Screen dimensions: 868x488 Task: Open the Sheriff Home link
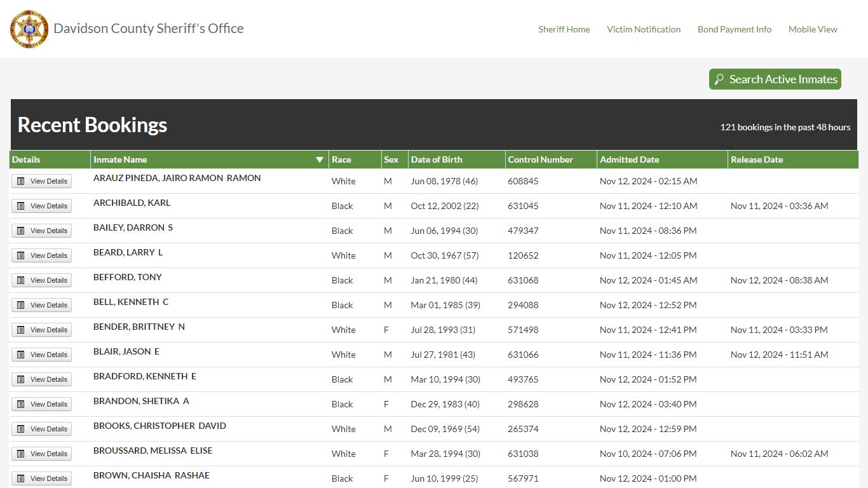[x=564, y=29]
